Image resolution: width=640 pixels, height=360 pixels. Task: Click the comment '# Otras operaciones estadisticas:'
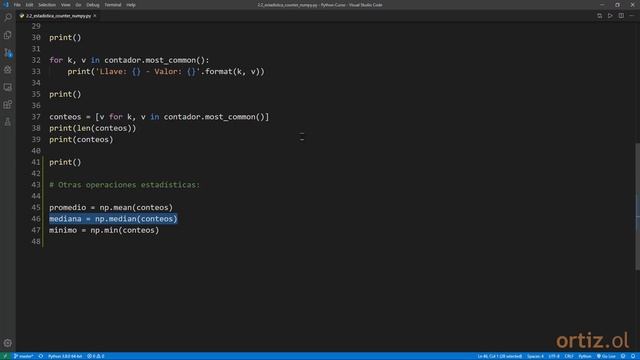(125, 185)
